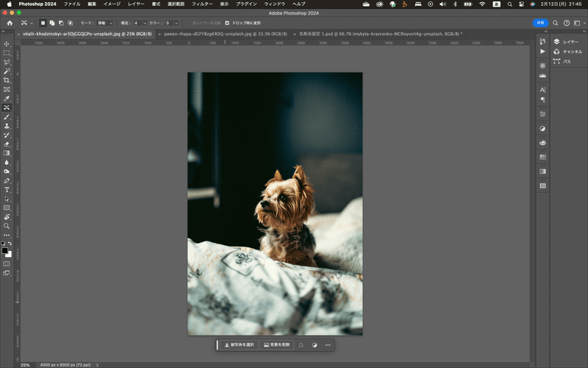
Task: Expand the status bar info arrow
Action: tap(97, 364)
